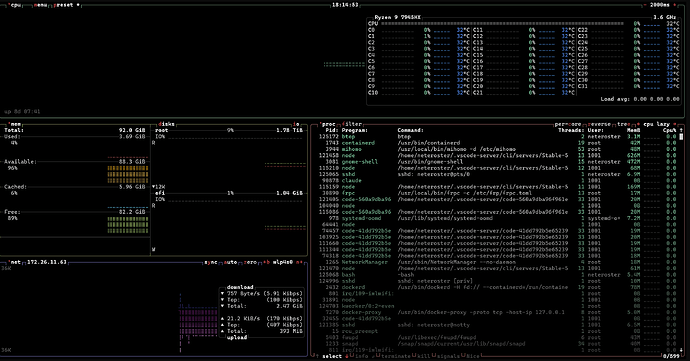Viewport: 690px width, 361px height.
Task: Toggle per-core process CPU display
Action: tap(568, 124)
